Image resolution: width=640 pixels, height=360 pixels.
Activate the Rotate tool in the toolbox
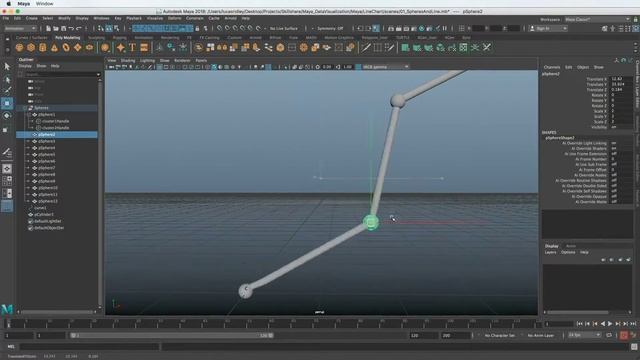tap(7, 116)
